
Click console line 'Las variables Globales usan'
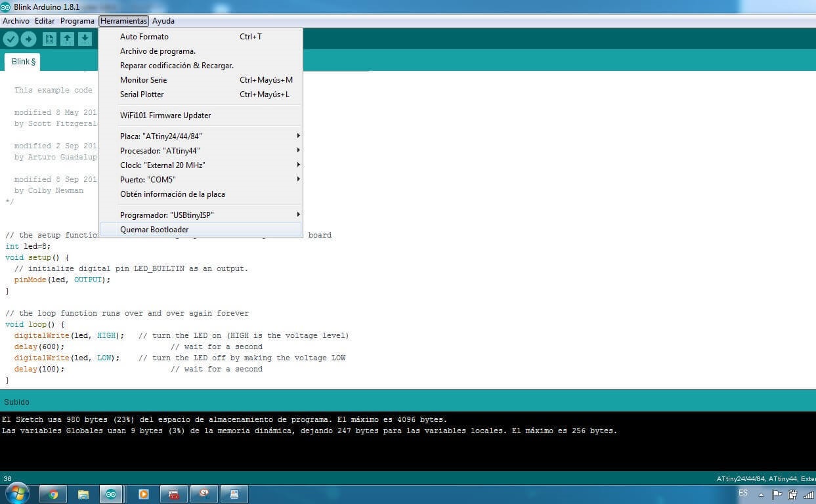click(309, 431)
